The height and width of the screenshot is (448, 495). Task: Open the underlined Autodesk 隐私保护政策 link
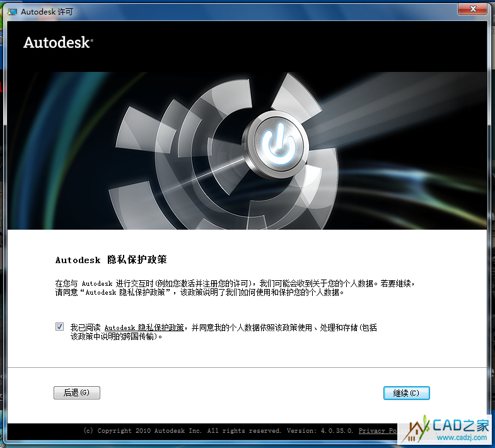click(144, 327)
